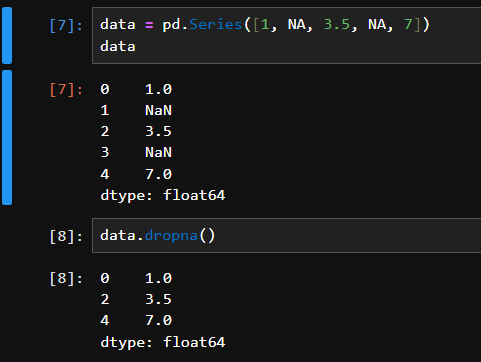
Task: Click the [8]: output prompt label
Action: click(x=66, y=278)
